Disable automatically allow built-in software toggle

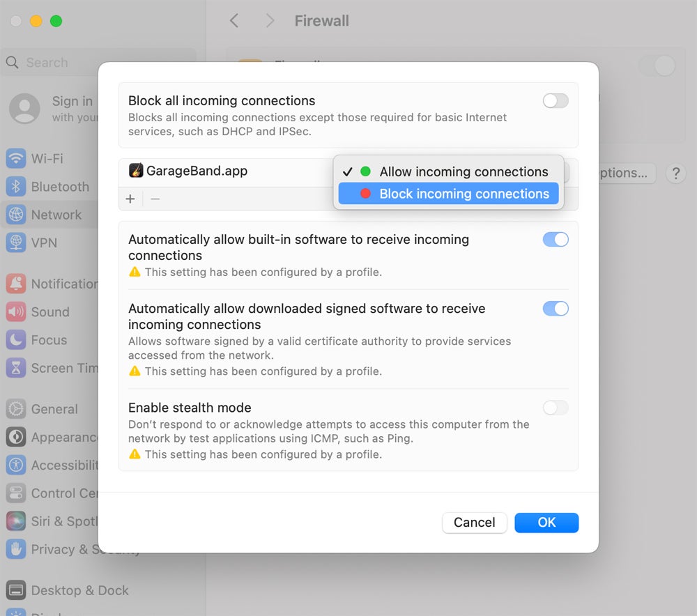coord(556,239)
